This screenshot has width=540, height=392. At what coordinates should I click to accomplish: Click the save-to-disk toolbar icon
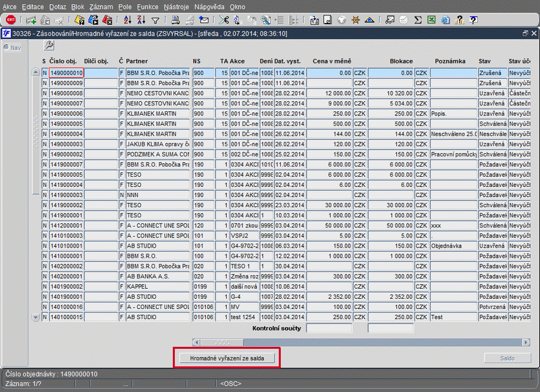[314, 20]
